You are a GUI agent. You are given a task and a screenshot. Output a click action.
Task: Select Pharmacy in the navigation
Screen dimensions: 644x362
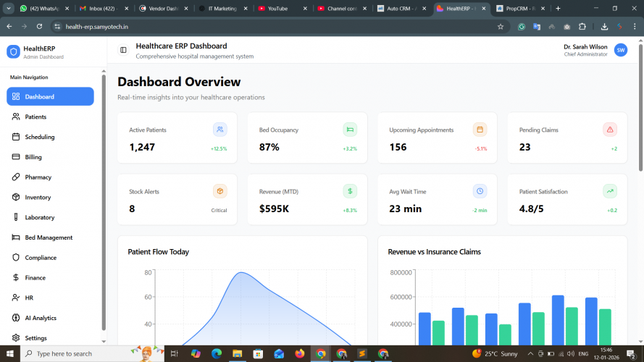pos(50,177)
